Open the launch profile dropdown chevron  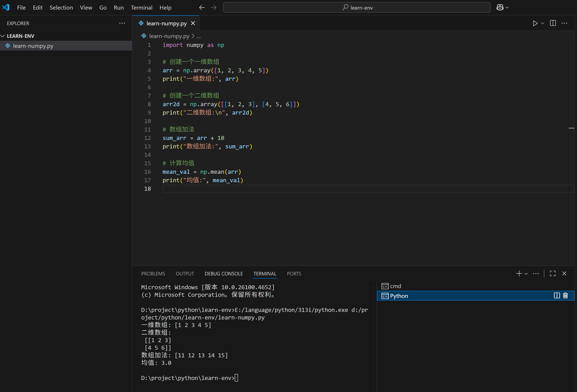pos(526,274)
